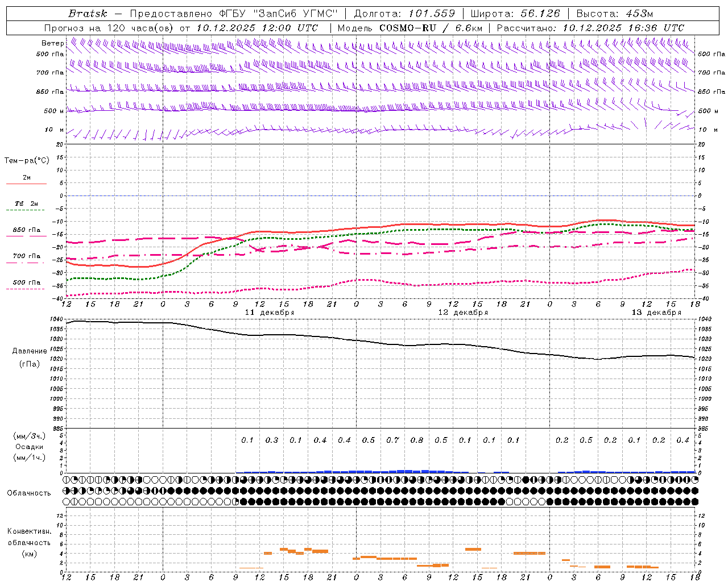Click the latitude value "Широта: 56.126"
This screenshot has height=582, width=728.
point(515,14)
